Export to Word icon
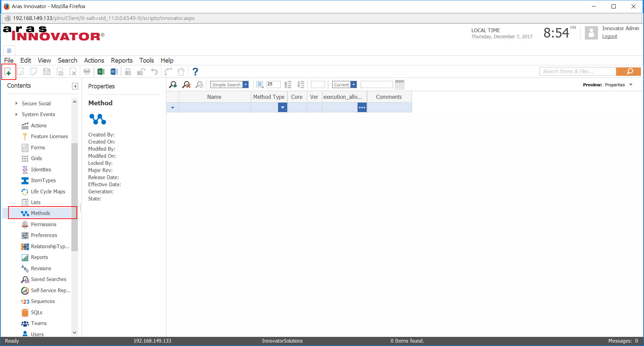Screen dimensions: 644x346 coord(114,72)
